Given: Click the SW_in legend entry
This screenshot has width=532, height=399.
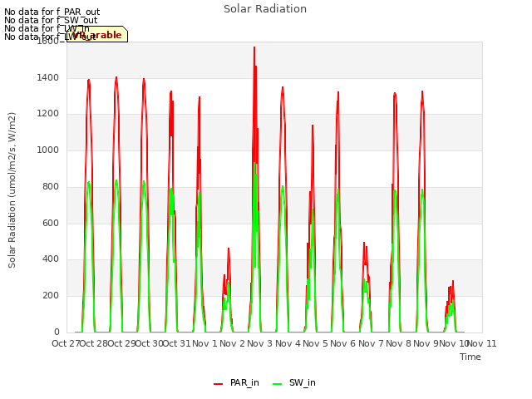Looking at the screenshot, I should [294, 382].
